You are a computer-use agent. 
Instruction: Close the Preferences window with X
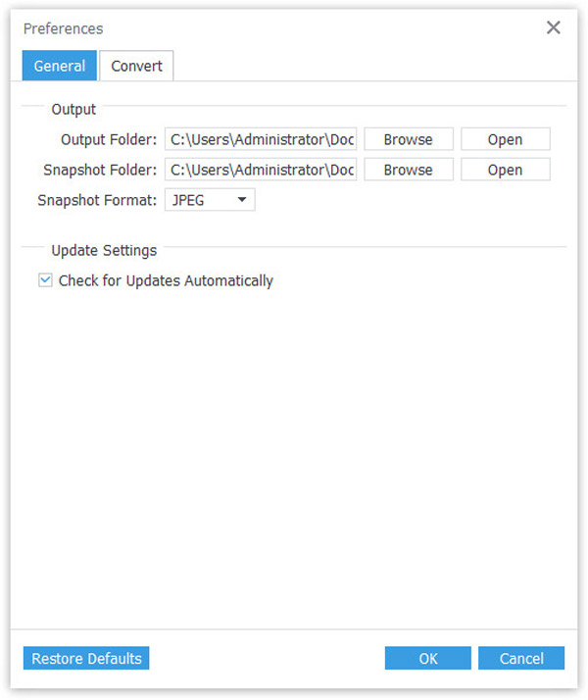coord(554,27)
